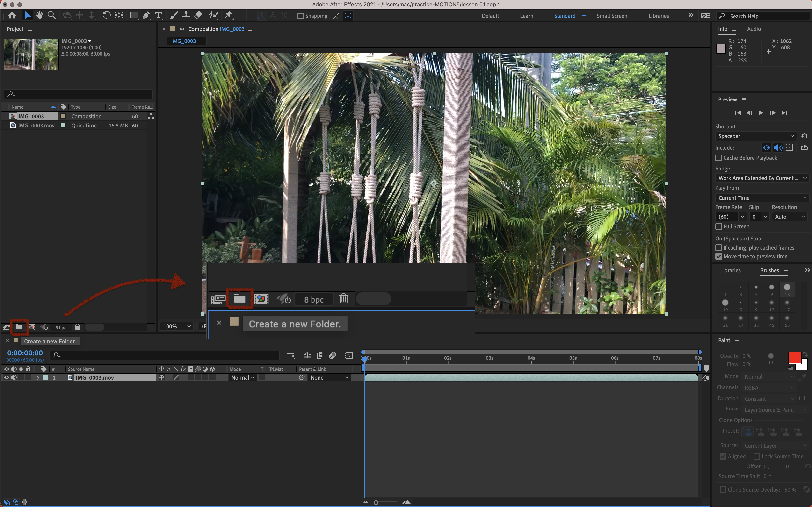This screenshot has height=507, width=812.
Task: Select the Eraser tool
Action: pos(198,15)
